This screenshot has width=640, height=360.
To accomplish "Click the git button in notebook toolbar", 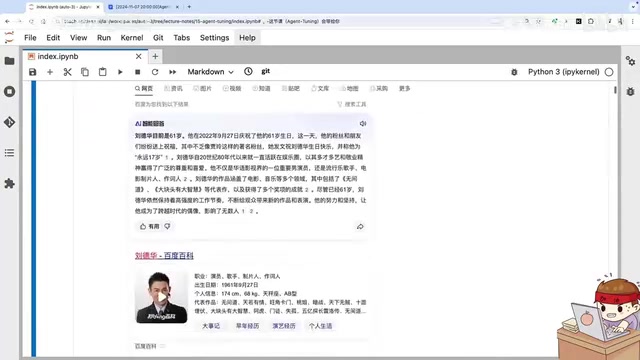I will coord(266,71).
